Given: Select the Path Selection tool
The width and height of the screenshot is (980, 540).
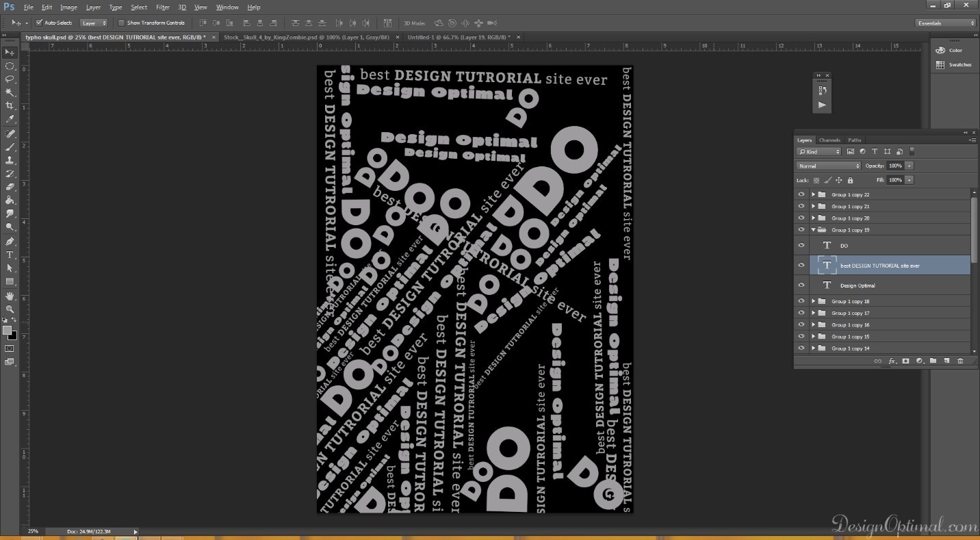Looking at the screenshot, I should 10,268.
